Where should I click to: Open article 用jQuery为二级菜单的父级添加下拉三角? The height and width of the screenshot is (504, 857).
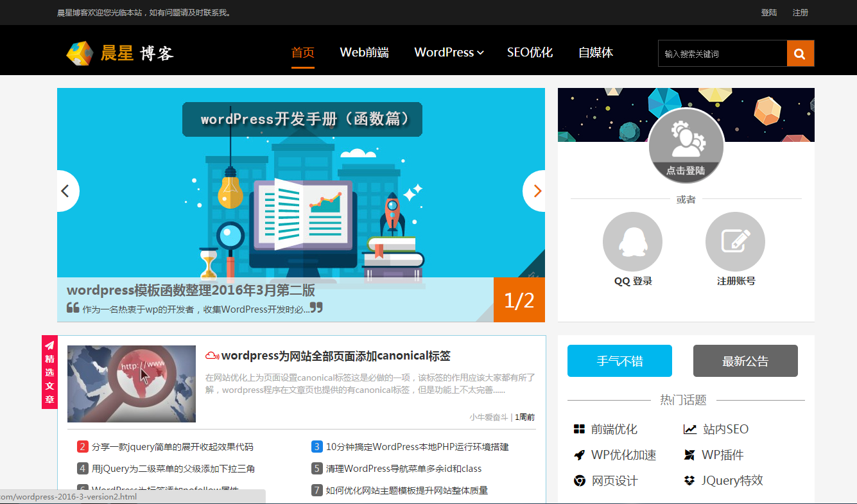pos(173,469)
